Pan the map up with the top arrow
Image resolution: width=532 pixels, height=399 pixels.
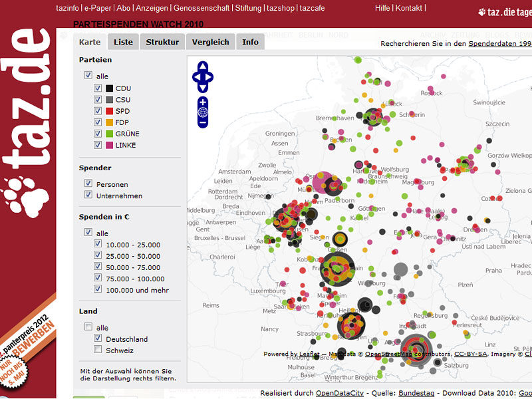coord(203,66)
